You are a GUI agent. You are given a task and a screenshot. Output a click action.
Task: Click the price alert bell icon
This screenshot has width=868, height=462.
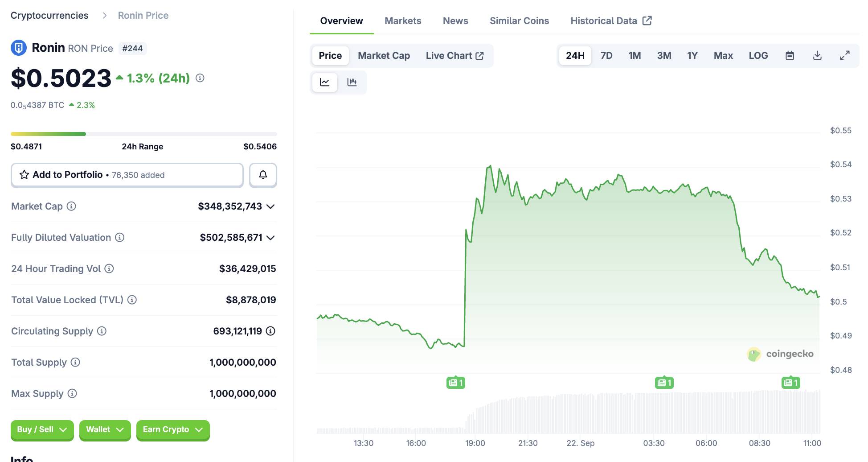pos(263,175)
